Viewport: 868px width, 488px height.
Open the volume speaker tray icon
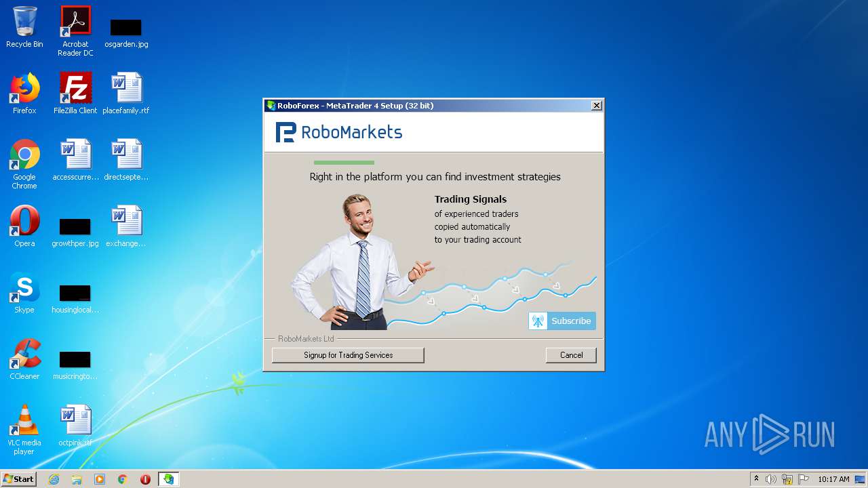771,479
